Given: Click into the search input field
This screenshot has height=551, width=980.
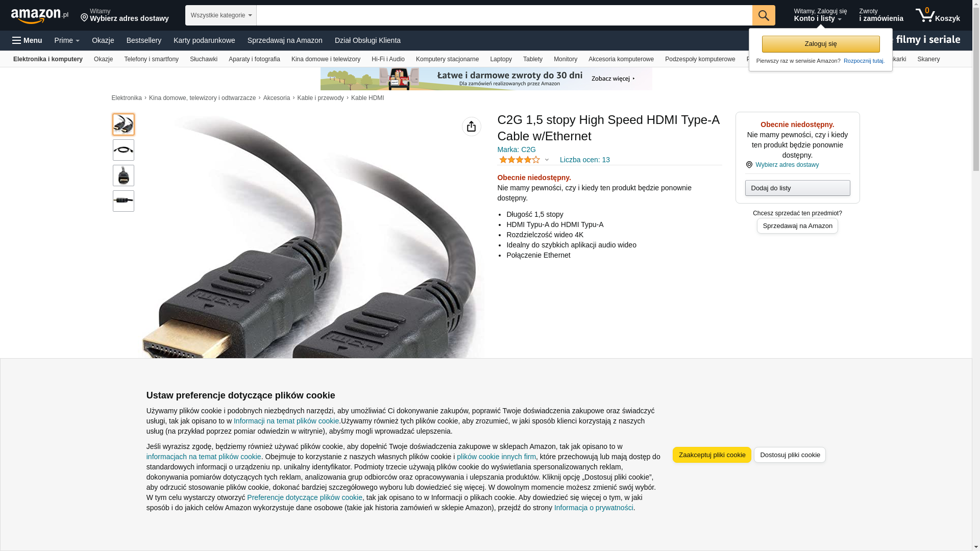Looking at the screenshot, I should tap(504, 15).
